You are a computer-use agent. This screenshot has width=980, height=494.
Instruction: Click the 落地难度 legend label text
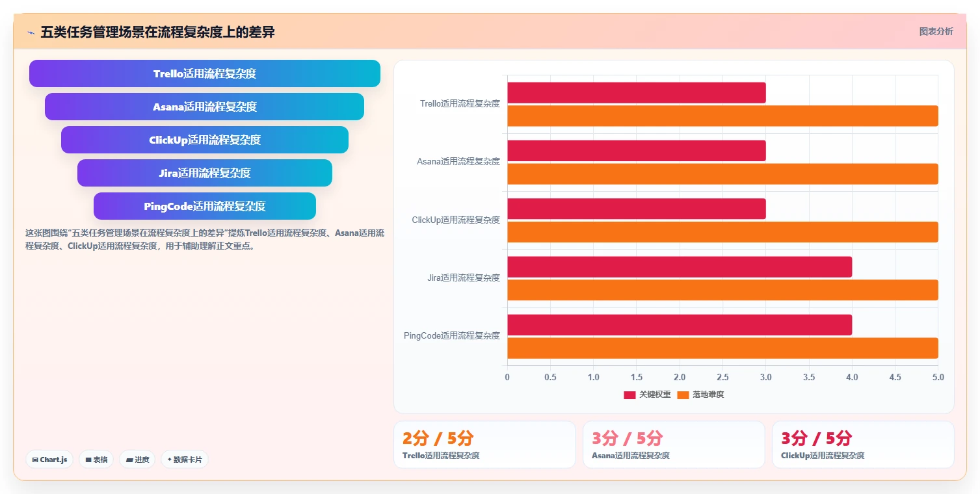[x=708, y=395]
